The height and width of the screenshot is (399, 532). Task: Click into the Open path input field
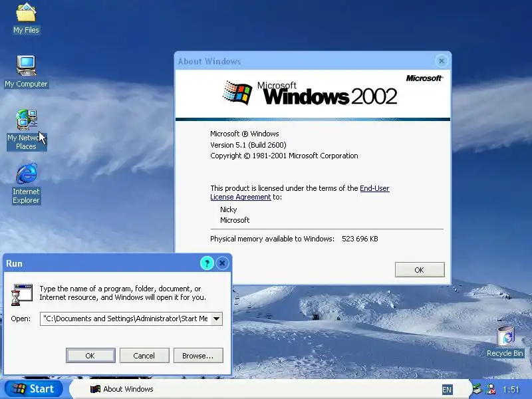pos(126,319)
